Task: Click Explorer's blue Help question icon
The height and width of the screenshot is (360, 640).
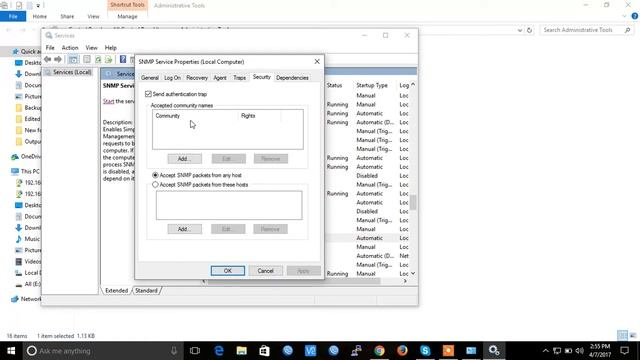Action: (x=635, y=16)
